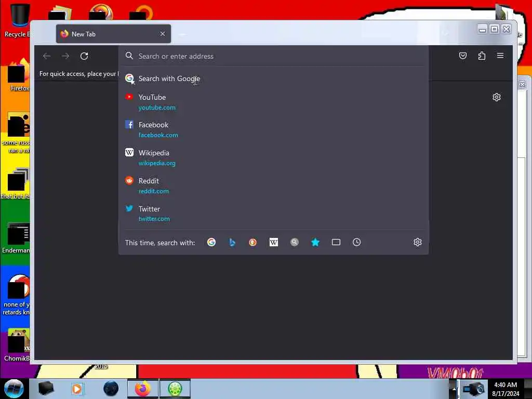Viewport: 532px width, 399px height.
Task: Click the camera icon in system tray
Action: [474, 389]
